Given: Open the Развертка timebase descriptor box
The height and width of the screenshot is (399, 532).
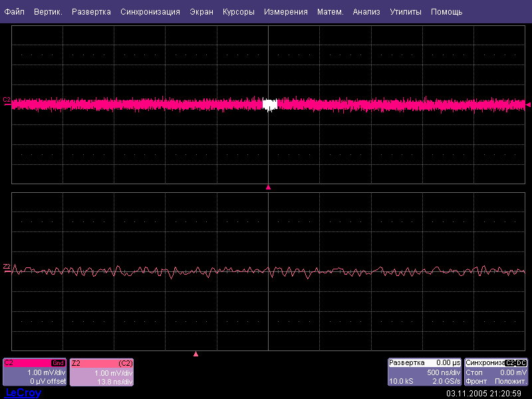Looking at the screenshot, I should 424,372.
